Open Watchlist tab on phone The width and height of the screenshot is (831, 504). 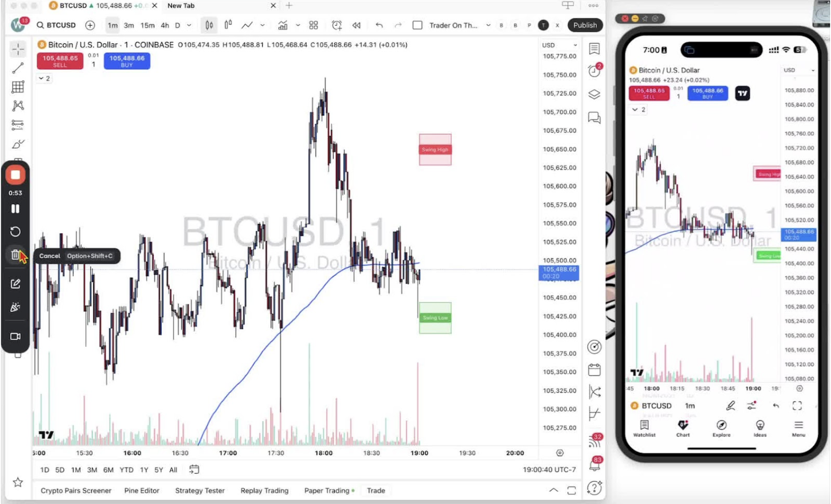644,428
